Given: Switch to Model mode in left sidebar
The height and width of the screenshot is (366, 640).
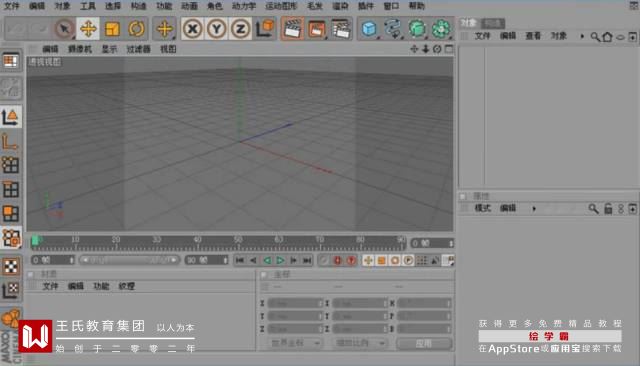Looking at the screenshot, I should point(11,118).
